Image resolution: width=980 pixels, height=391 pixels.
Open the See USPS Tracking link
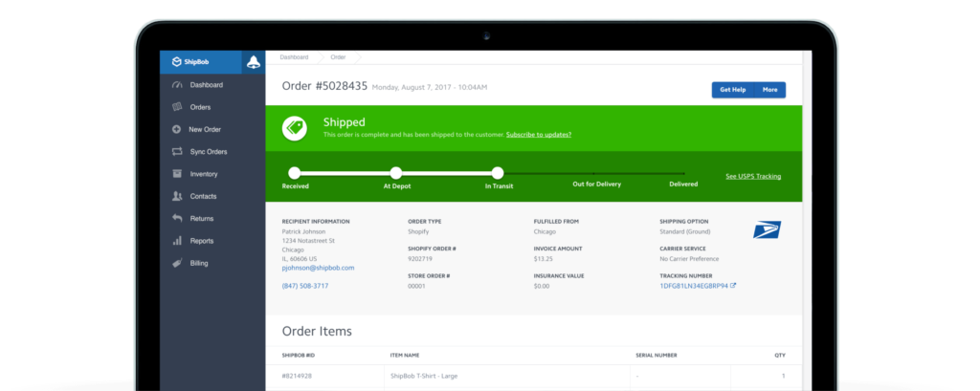pos(752,177)
